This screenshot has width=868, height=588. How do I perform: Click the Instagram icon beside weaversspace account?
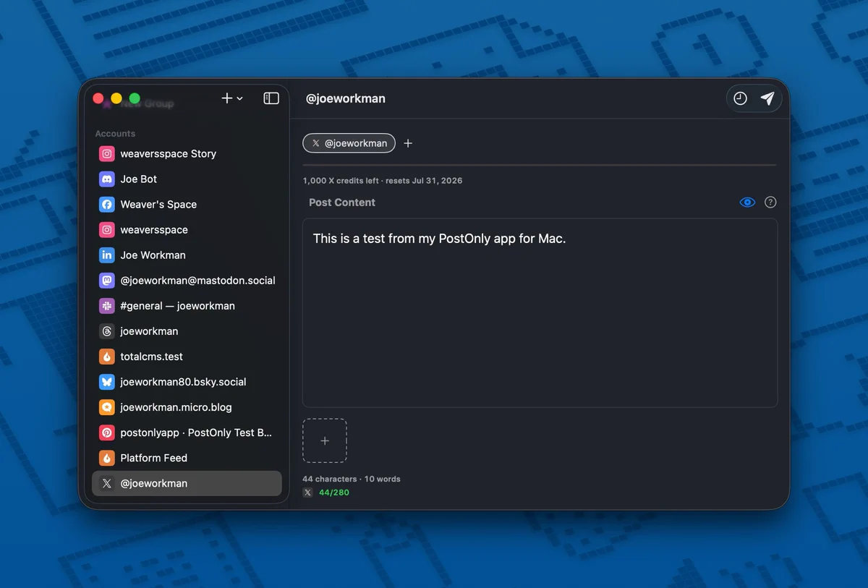click(x=107, y=230)
